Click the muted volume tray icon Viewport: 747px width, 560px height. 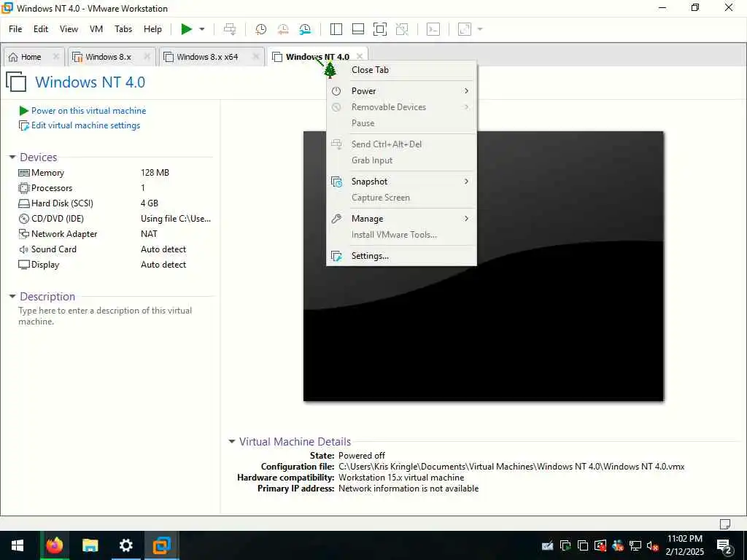pyautogui.click(x=652, y=545)
